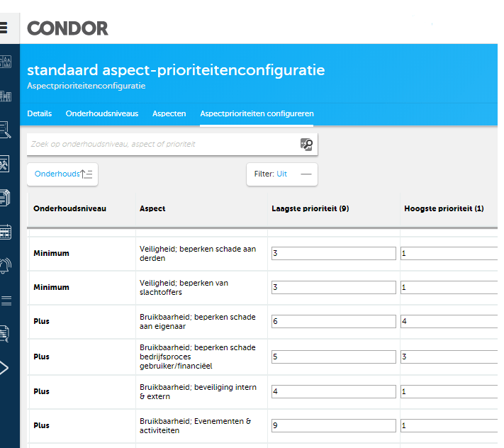Edit laagste prioriteit for Evenementen & activiteiten
Image resolution: width=504 pixels, height=448 pixels.
pos(334,425)
